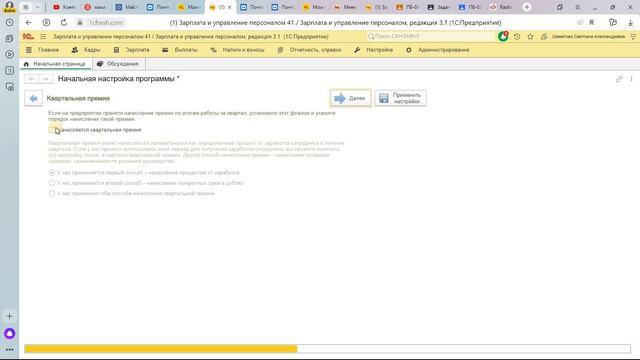Open a new browser tab with plus

tap(527, 7)
